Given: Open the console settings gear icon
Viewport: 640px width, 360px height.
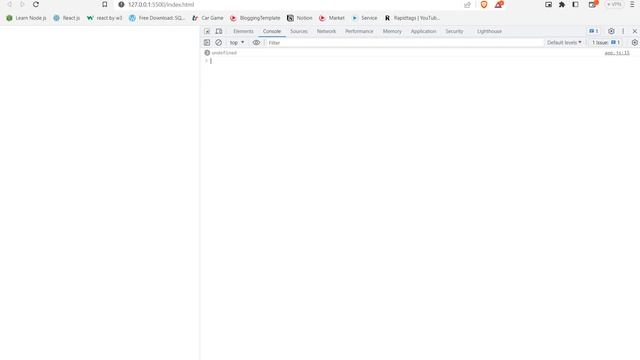Looking at the screenshot, I should (x=634, y=42).
